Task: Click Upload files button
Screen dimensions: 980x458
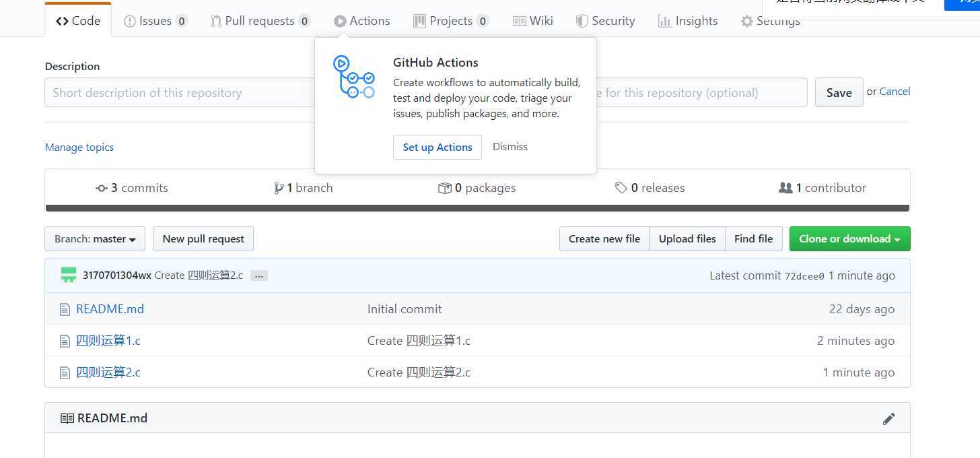Action: coord(687,239)
